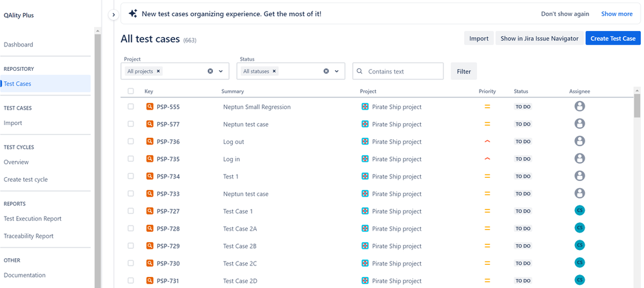This screenshot has width=644, height=288.
Task: Click Show more in the banner
Action: click(x=617, y=14)
